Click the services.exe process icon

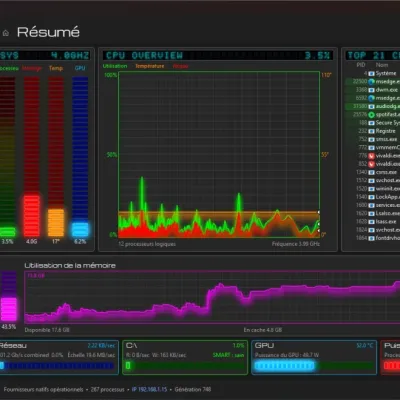coord(371,205)
